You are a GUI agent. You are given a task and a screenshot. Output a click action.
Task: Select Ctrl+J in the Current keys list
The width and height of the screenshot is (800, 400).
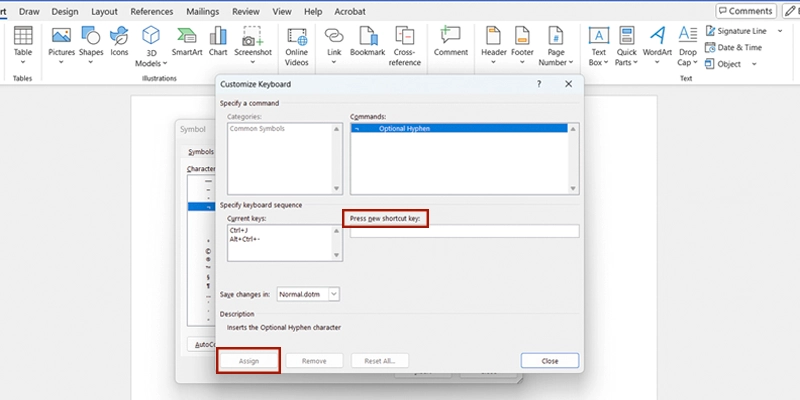(x=239, y=231)
